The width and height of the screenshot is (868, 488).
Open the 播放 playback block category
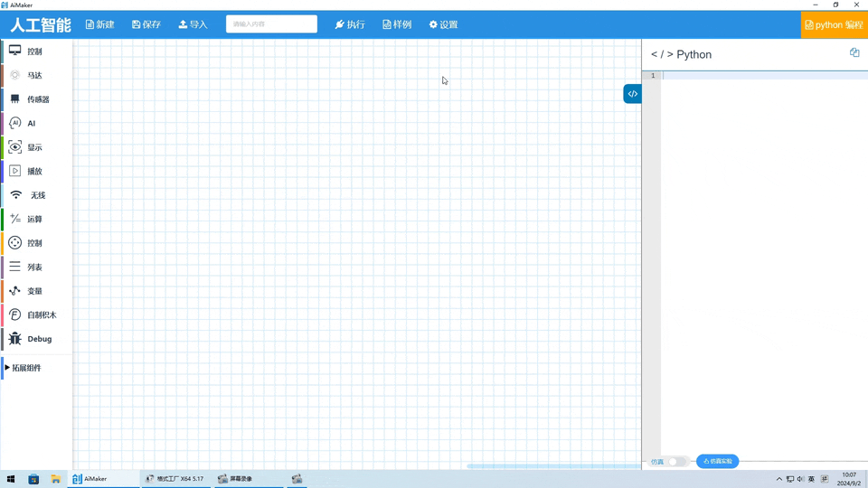pos(36,171)
